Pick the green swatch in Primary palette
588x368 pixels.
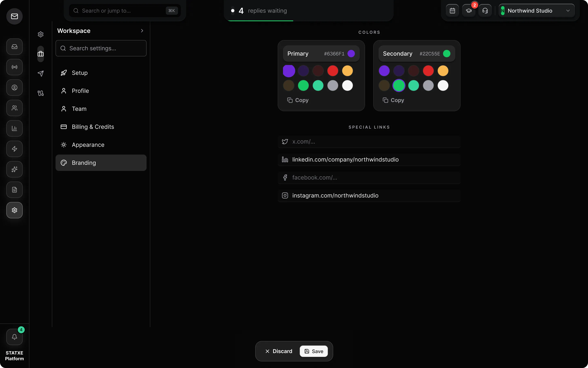tap(303, 85)
